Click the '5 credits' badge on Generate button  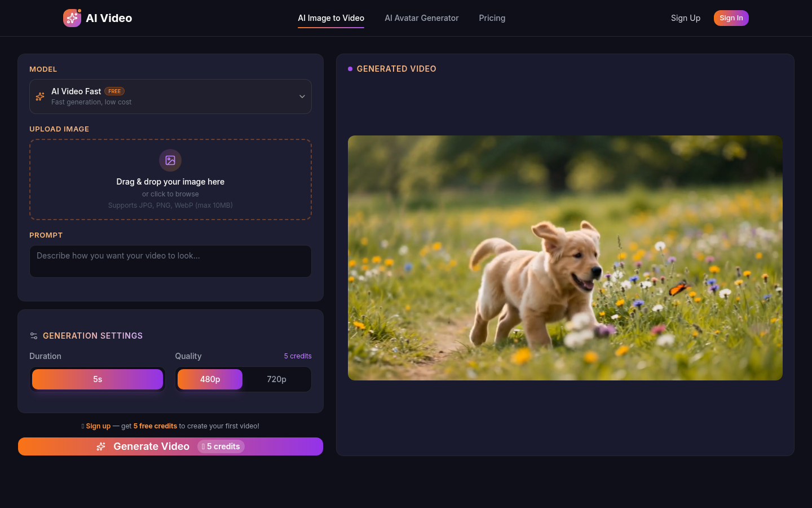(221, 446)
